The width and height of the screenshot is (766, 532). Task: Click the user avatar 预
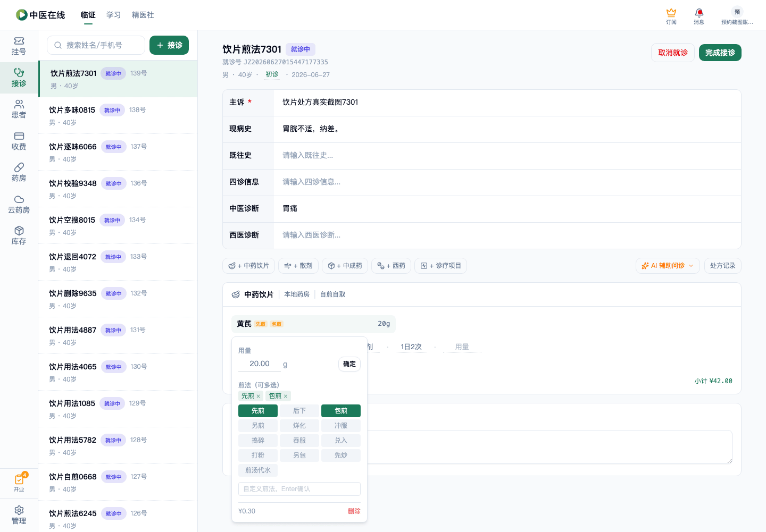coord(737,12)
